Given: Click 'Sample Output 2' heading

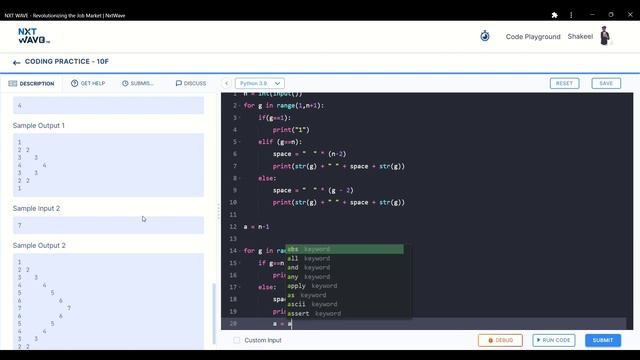Looking at the screenshot, I should coord(39,245).
